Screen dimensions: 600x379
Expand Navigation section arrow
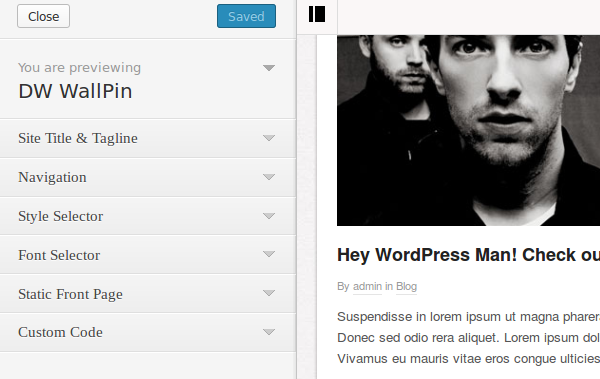click(x=269, y=177)
